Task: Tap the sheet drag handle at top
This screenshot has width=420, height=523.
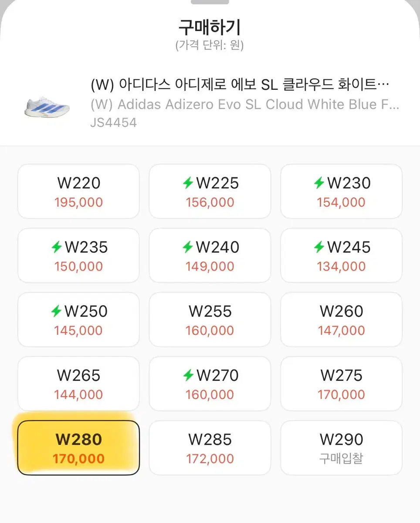Action: (210, 2)
